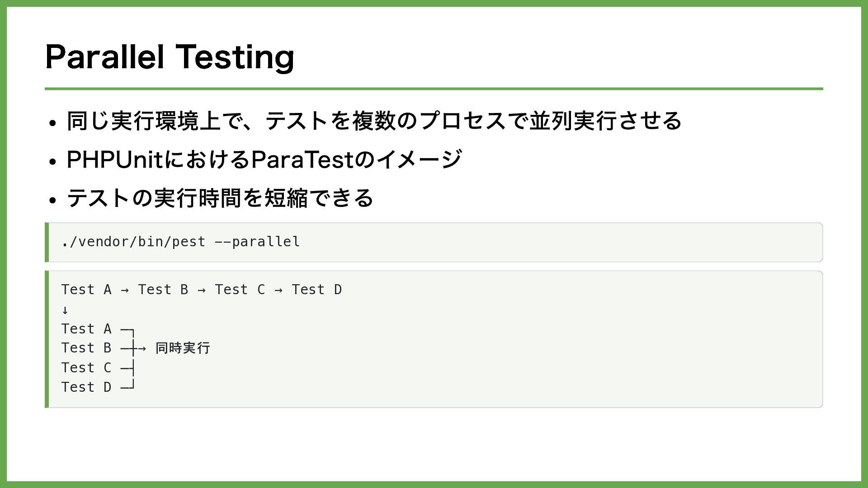Click the arrow between Test B and Test C

pos(202,290)
